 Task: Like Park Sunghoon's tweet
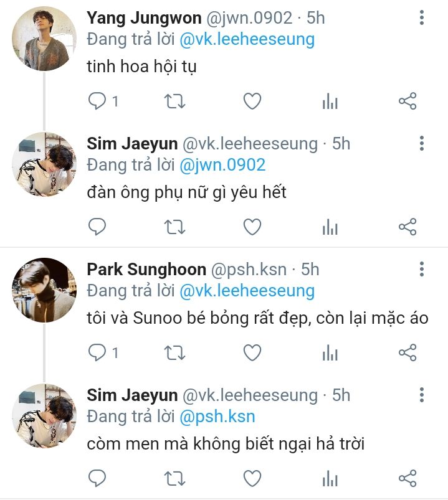(252, 353)
